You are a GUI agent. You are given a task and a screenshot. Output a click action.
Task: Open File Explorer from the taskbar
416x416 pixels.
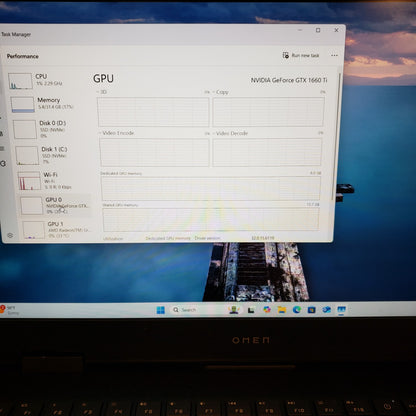coord(282,310)
